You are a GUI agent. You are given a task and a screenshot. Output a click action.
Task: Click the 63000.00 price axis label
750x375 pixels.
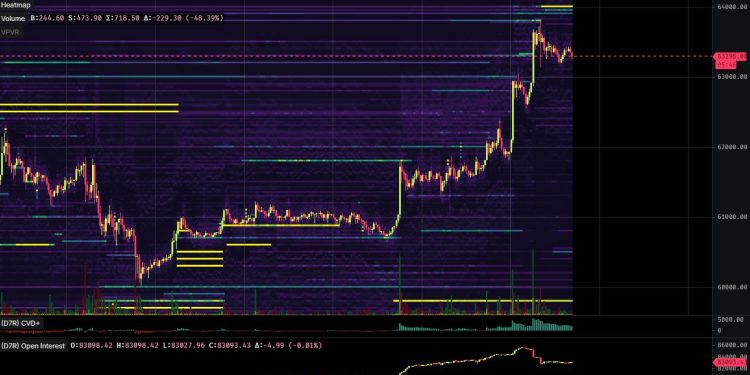(x=732, y=77)
